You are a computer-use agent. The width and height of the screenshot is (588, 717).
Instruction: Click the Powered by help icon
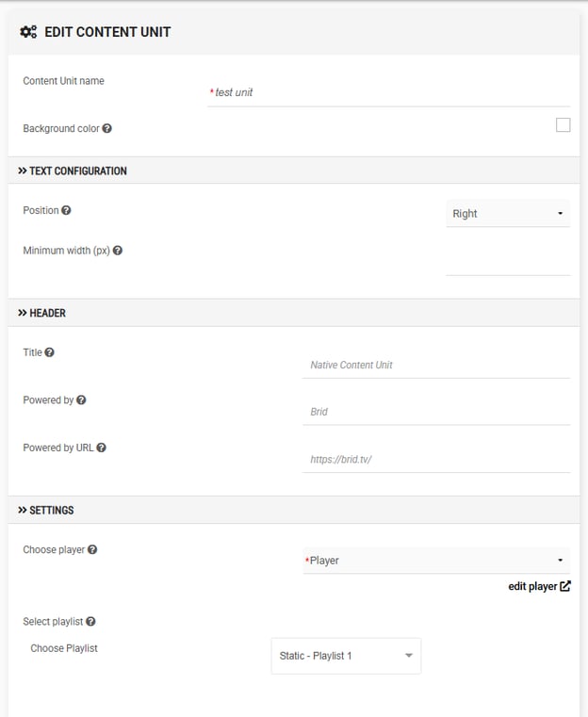(x=81, y=400)
